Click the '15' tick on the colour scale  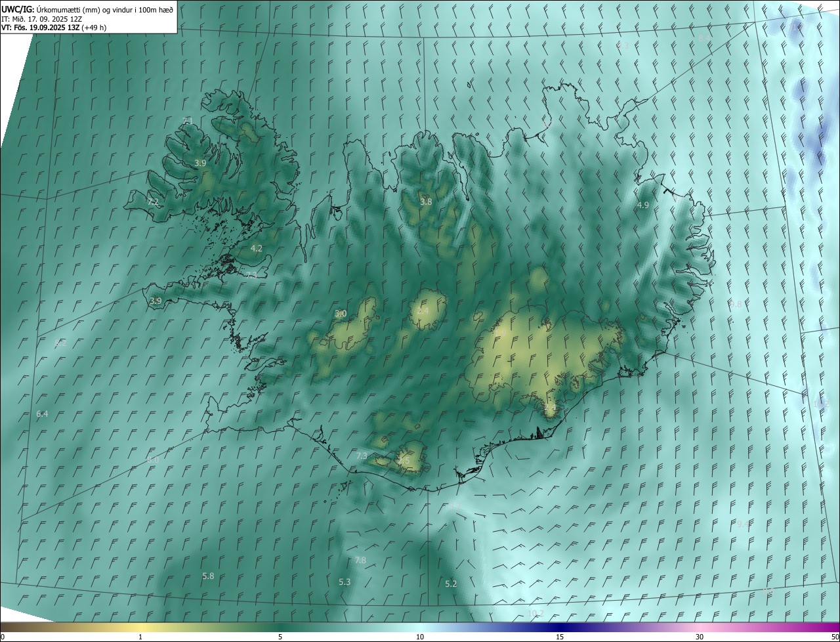point(560,637)
